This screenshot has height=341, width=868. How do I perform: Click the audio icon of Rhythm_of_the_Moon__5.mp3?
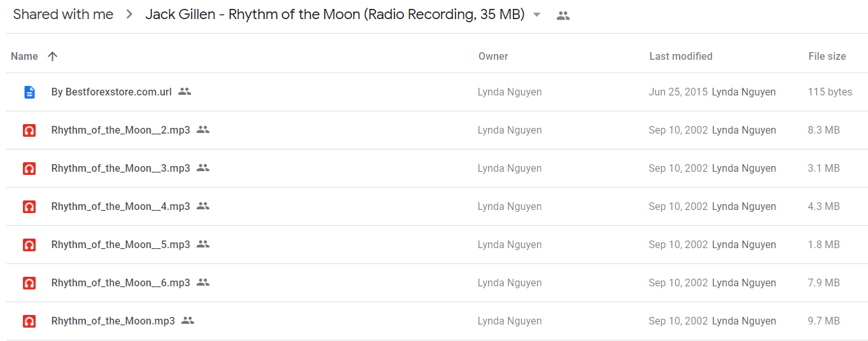point(29,245)
